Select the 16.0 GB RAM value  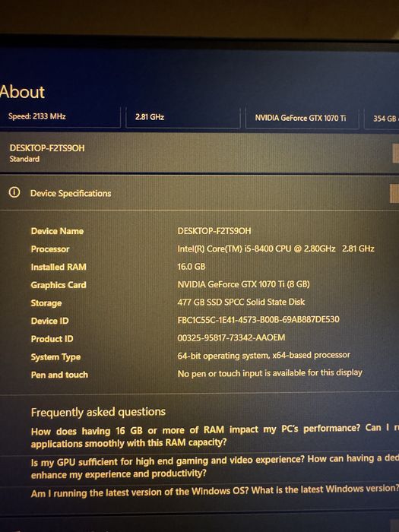(x=192, y=267)
